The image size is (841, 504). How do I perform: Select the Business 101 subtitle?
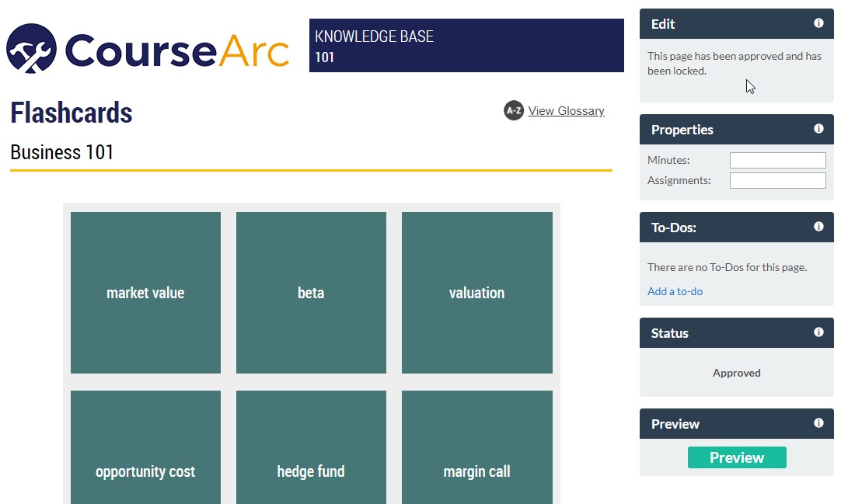pos(61,152)
